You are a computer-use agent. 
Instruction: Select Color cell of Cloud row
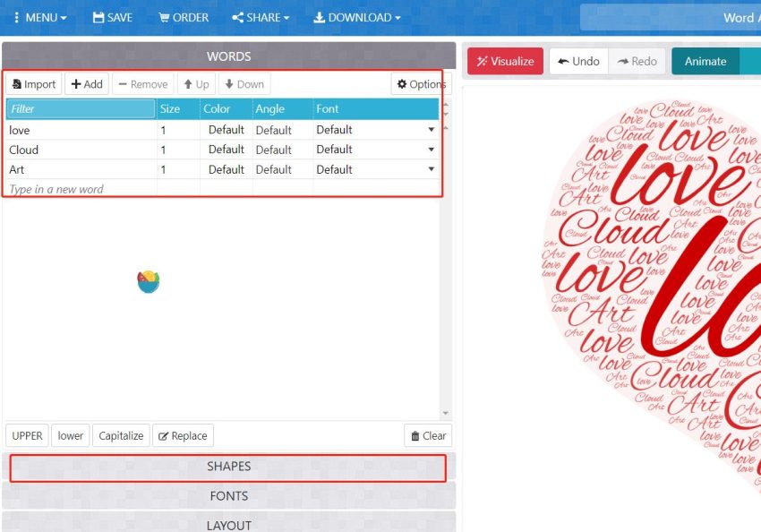tap(226, 150)
